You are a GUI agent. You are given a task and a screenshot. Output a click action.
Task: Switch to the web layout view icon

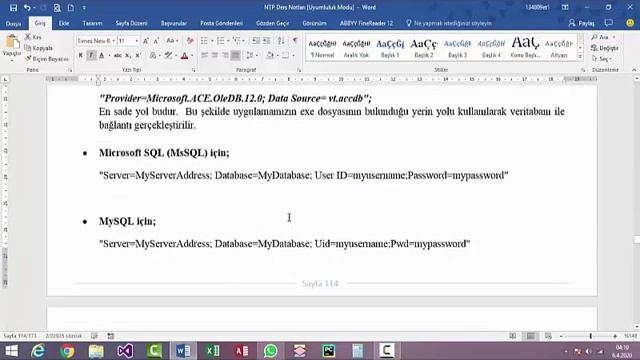tap(548, 336)
